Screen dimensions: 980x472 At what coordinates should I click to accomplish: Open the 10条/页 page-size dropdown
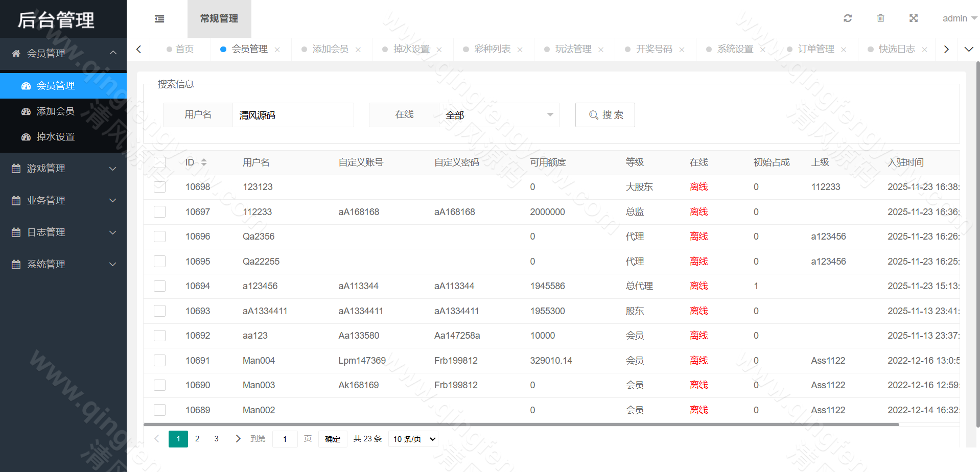coord(413,438)
